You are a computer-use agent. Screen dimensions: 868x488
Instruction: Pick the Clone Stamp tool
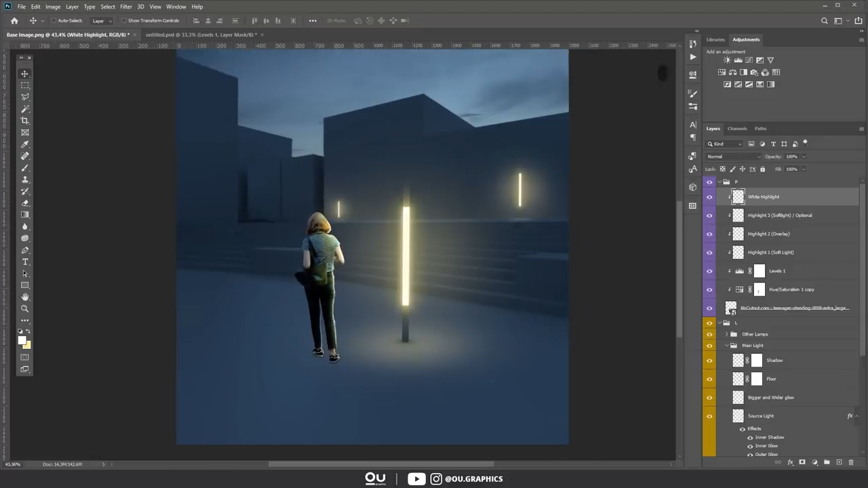(x=25, y=180)
